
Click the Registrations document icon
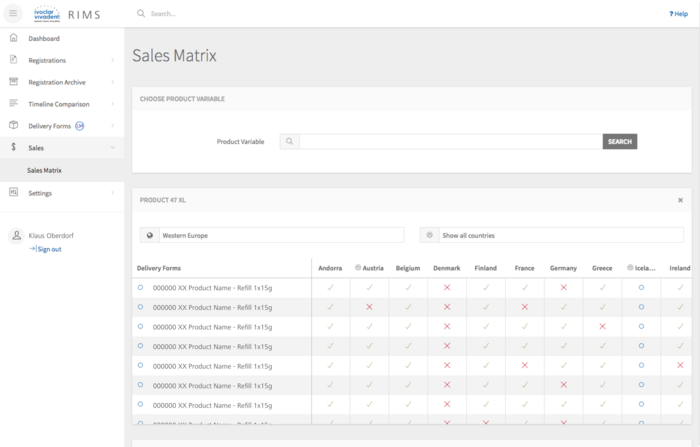point(14,60)
